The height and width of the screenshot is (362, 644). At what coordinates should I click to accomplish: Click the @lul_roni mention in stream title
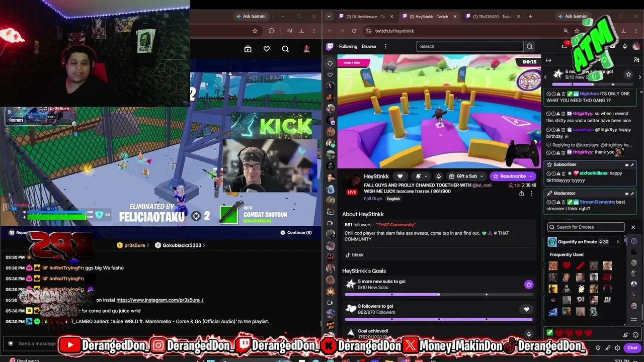(481, 185)
